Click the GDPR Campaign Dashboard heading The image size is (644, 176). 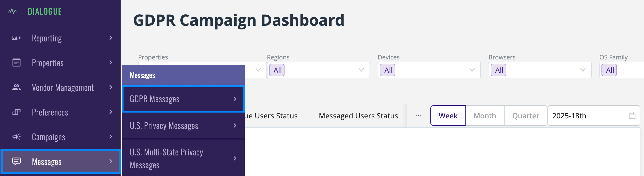239,20
